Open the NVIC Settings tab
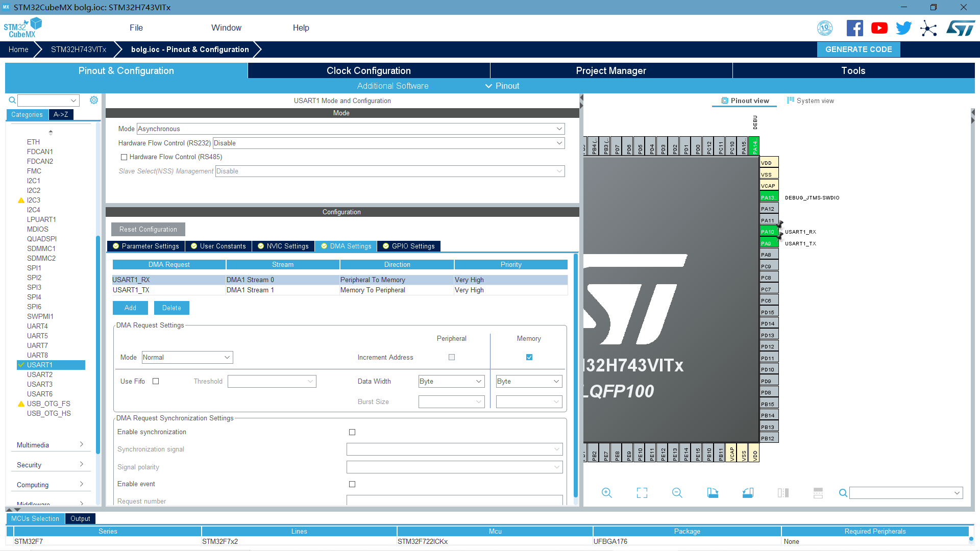 point(283,246)
